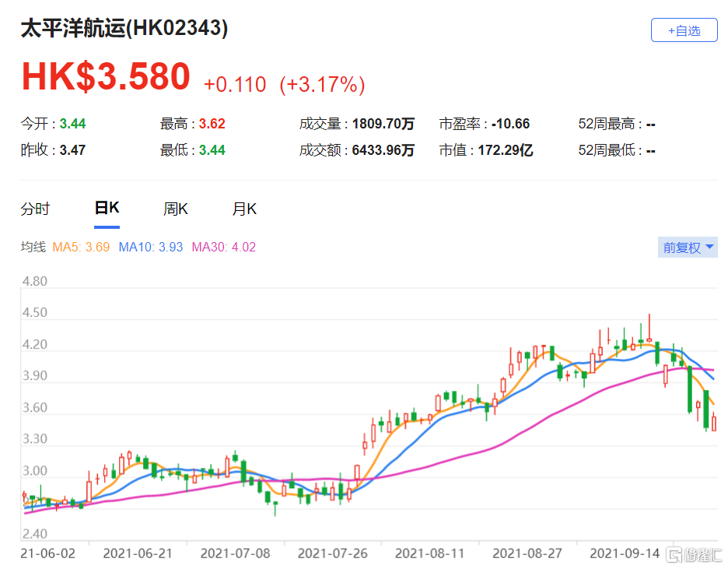Viewport: 728px width, 569px height.
Task: Add stock to watchlist with +自选 button
Action: coord(684,30)
